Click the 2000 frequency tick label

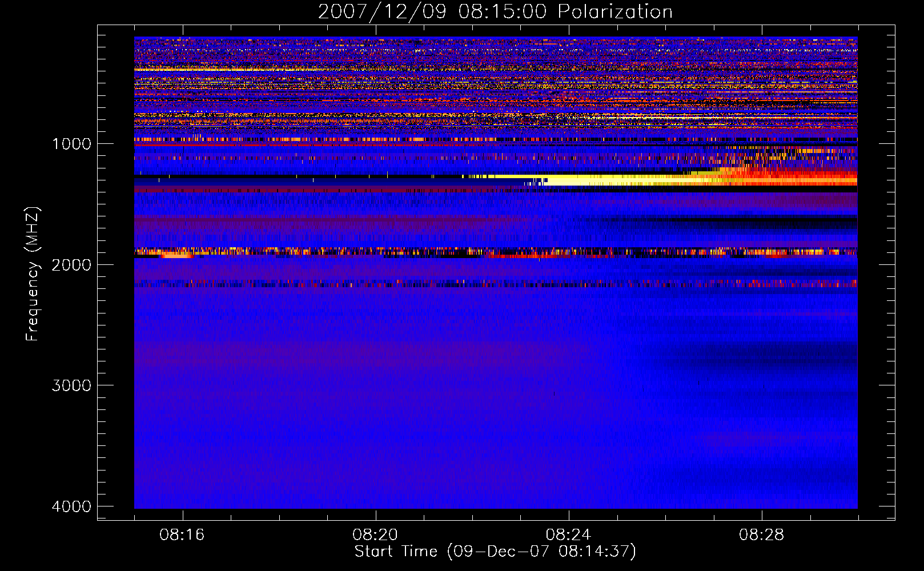(x=71, y=265)
